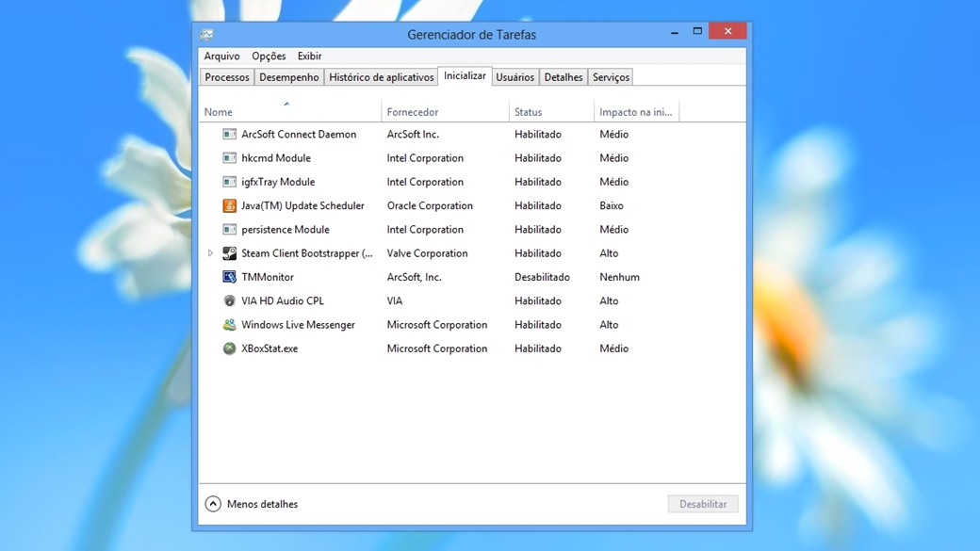The image size is (980, 551).
Task: Click the ArcSoft Inc. vendor cell
Action: point(413,135)
